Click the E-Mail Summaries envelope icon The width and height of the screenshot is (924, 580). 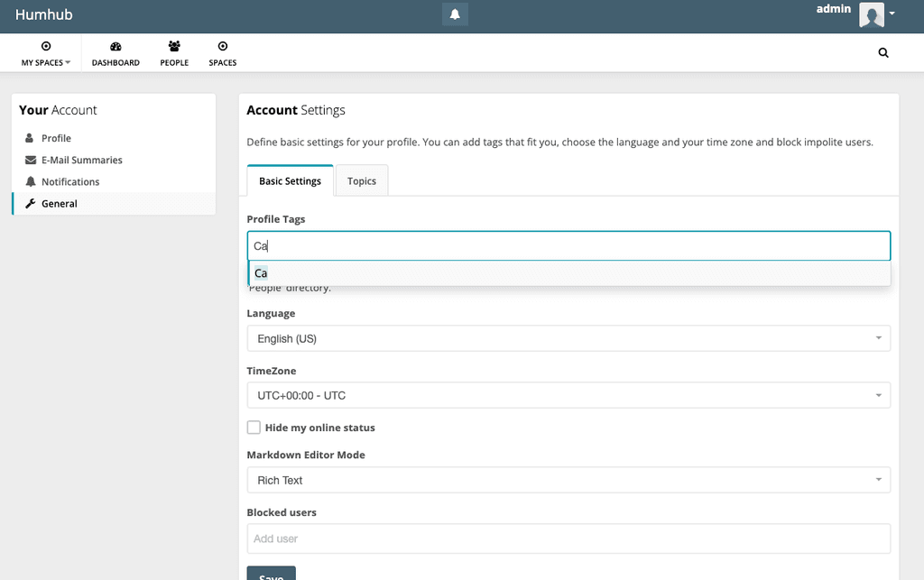(29, 160)
